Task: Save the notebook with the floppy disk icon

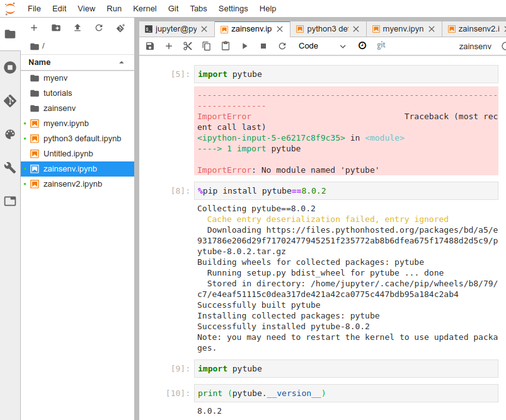Action: (x=150, y=46)
